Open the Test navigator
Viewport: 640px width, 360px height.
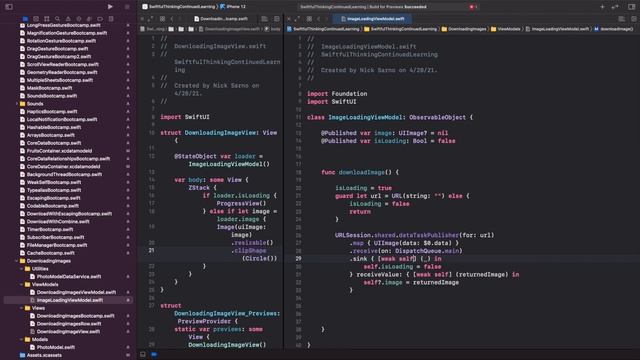coord(79,19)
